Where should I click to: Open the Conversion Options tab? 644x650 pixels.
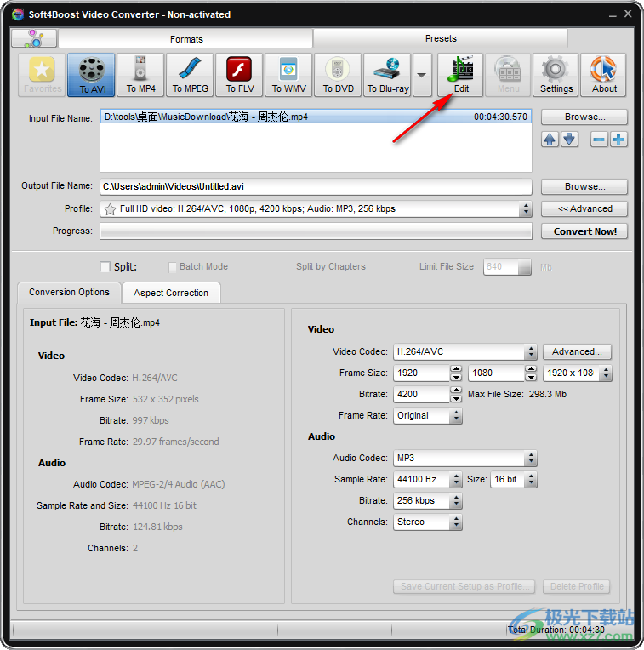(69, 293)
